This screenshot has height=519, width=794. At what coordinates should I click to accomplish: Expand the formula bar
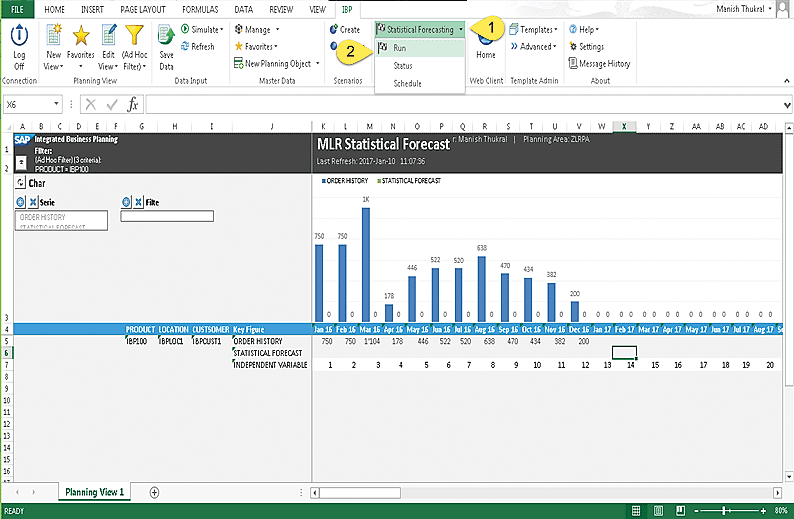(x=787, y=105)
